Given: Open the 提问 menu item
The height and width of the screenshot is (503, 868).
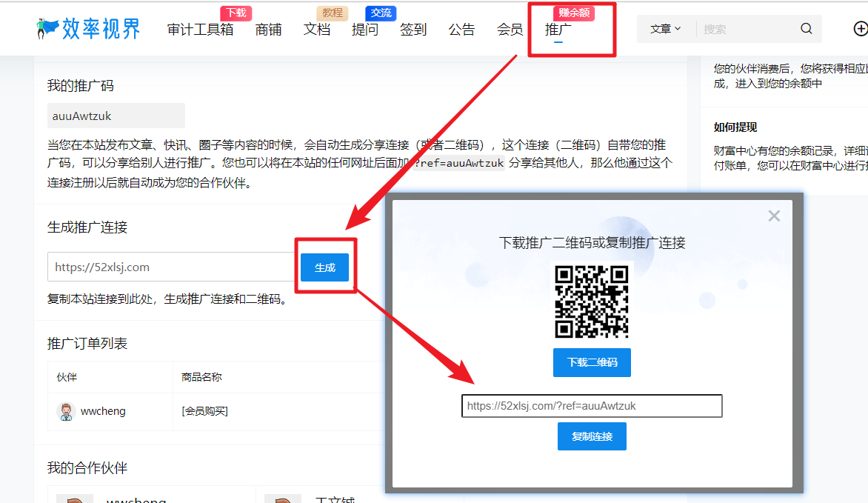Looking at the screenshot, I should [365, 30].
